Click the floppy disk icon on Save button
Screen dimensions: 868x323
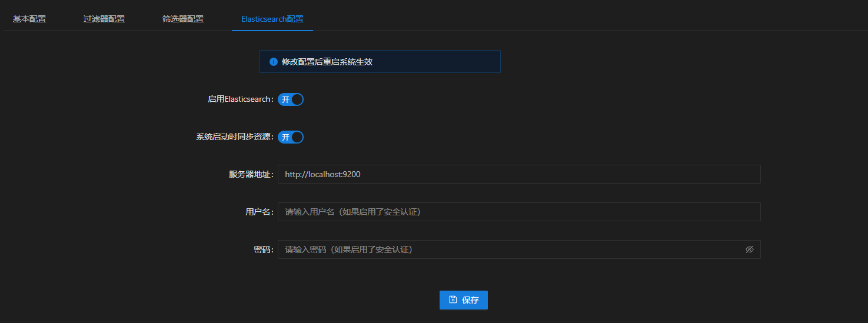pyautogui.click(x=453, y=299)
